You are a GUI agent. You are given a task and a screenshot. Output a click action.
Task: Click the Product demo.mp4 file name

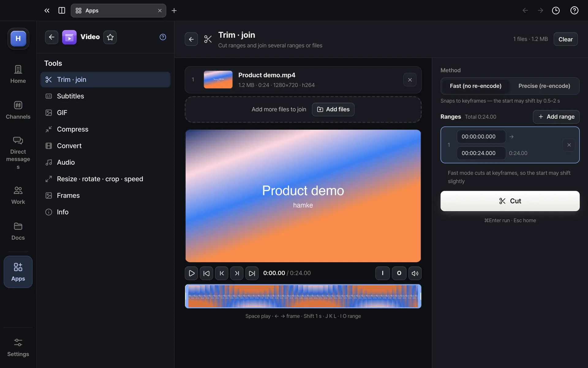click(267, 75)
